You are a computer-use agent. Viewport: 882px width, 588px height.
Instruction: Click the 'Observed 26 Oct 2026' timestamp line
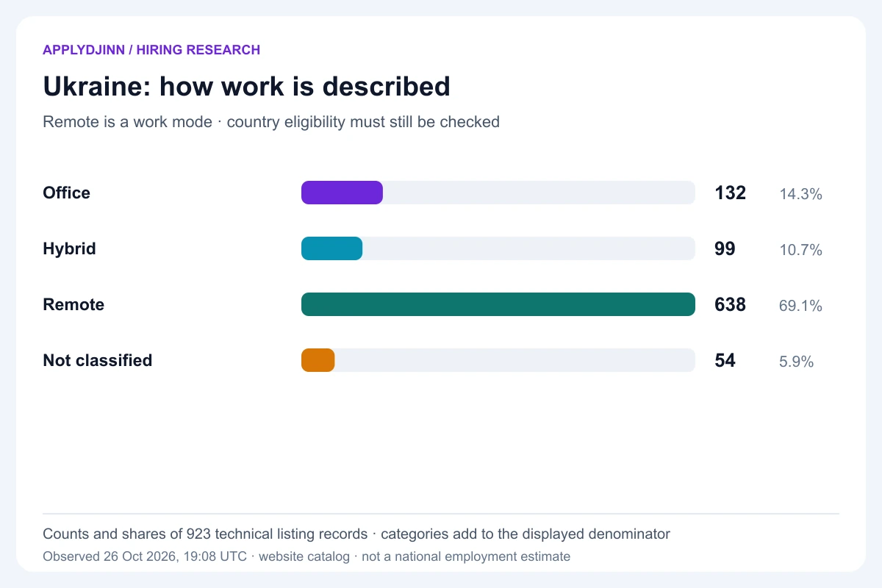click(306, 556)
